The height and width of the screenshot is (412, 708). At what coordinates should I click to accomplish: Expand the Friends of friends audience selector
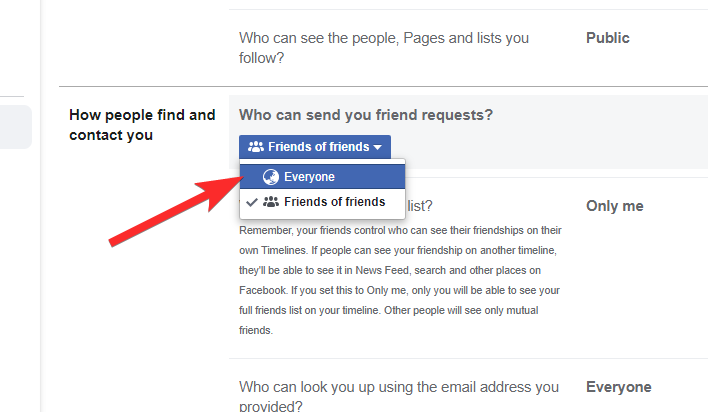pos(315,147)
